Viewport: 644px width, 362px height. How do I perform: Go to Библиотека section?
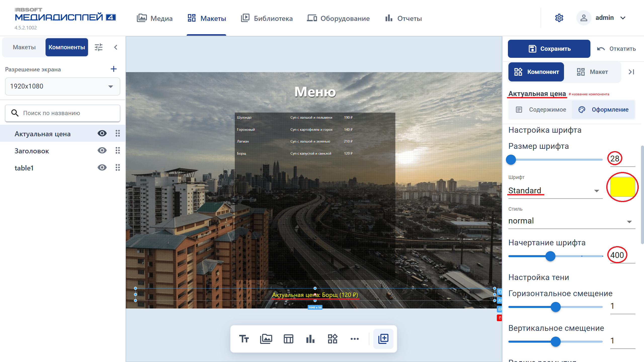click(x=267, y=18)
